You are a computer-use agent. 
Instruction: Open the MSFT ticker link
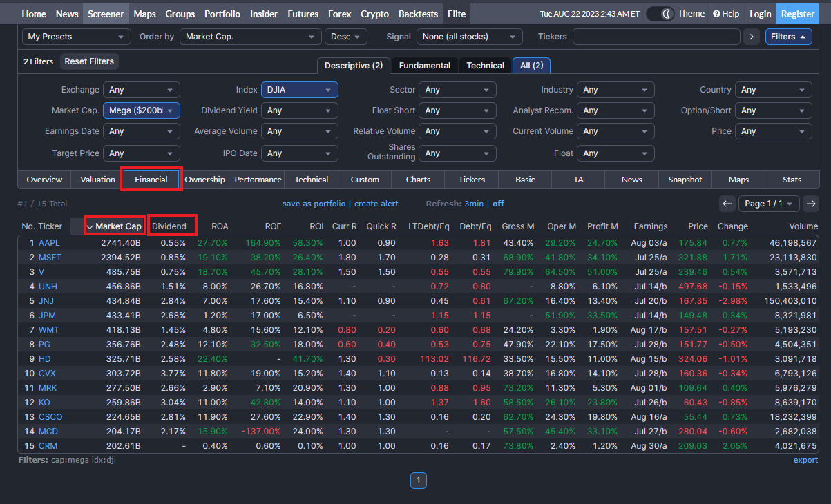pyautogui.click(x=50, y=258)
